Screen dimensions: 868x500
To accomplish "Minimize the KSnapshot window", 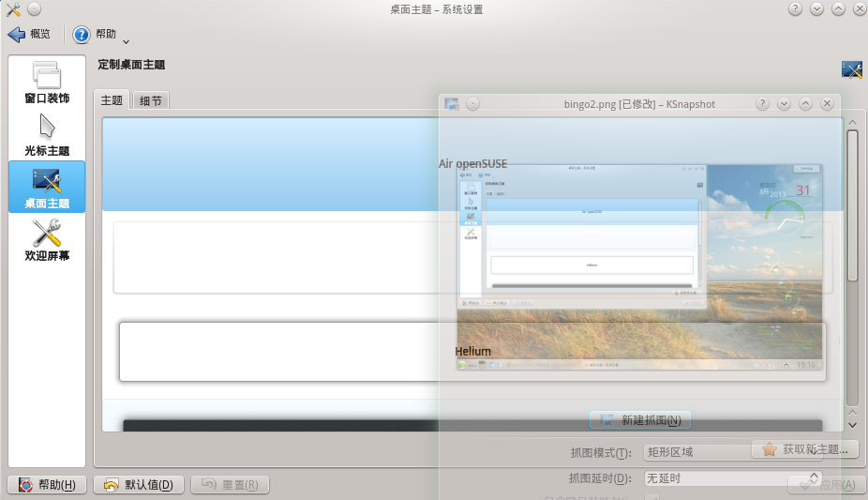I will point(784,103).
